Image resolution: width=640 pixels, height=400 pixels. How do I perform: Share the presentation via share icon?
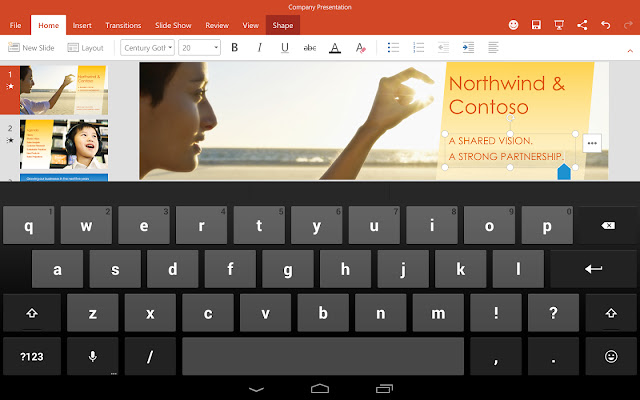(582, 25)
